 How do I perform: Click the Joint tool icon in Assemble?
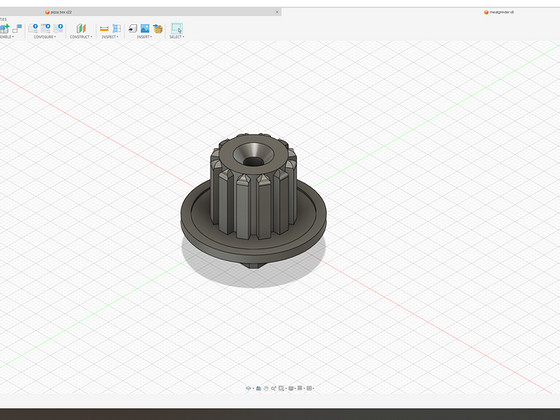point(17,29)
